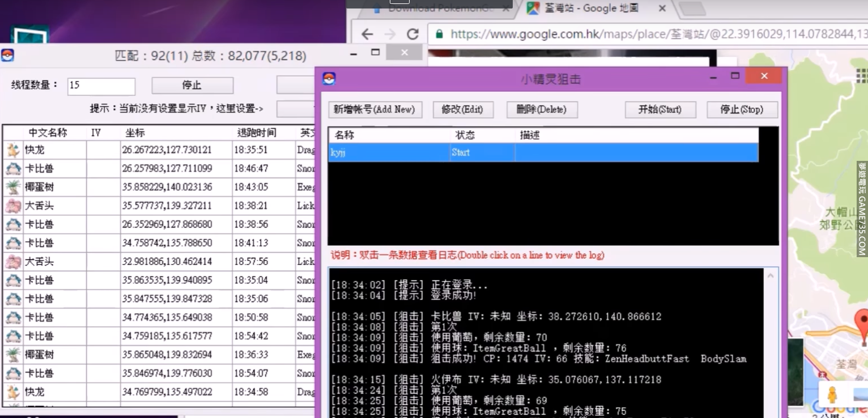Click the log panel scrollbar up arrow
This screenshot has width=868, height=418.
(771, 276)
